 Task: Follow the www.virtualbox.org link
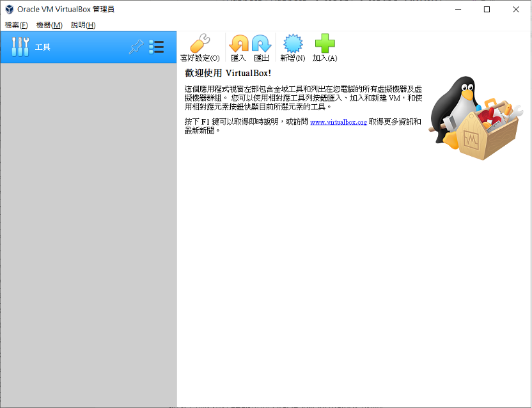pyautogui.click(x=338, y=122)
